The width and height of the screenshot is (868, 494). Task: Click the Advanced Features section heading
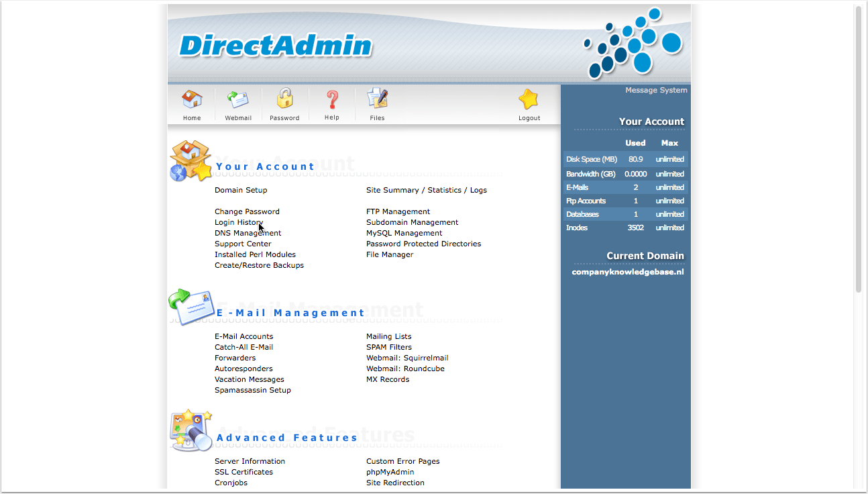coord(287,438)
